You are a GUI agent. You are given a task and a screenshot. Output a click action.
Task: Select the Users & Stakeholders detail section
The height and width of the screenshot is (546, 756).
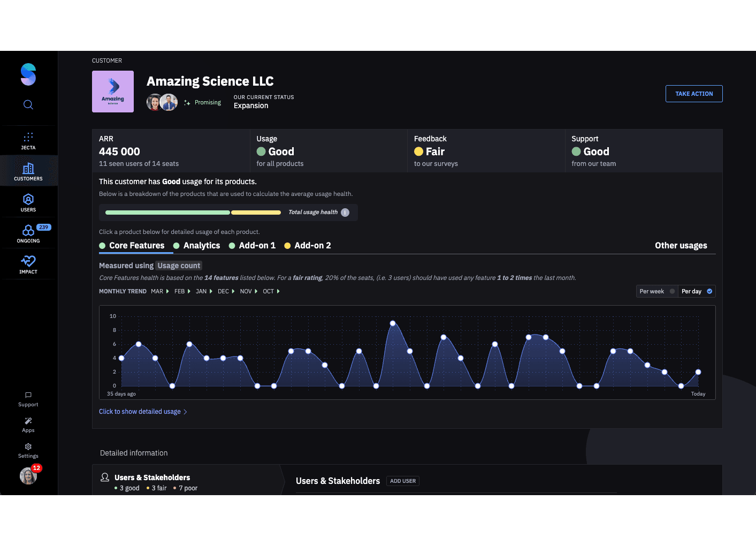(x=187, y=480)
